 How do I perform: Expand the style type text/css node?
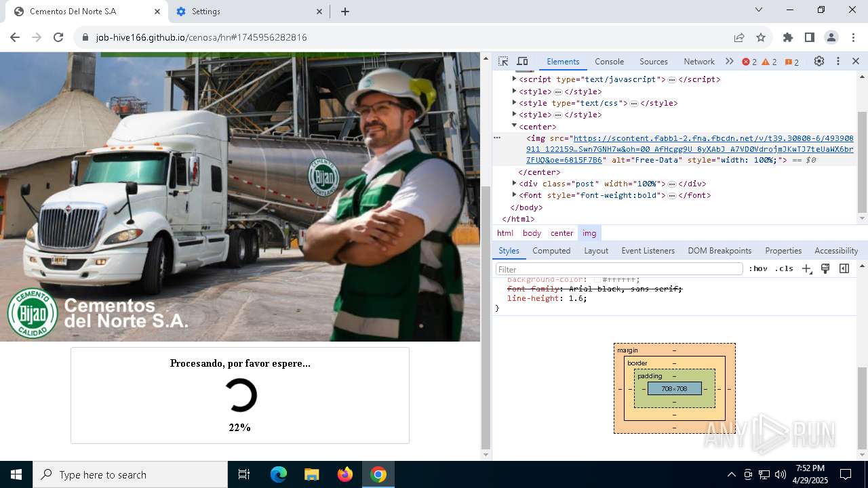click(514, 103)
